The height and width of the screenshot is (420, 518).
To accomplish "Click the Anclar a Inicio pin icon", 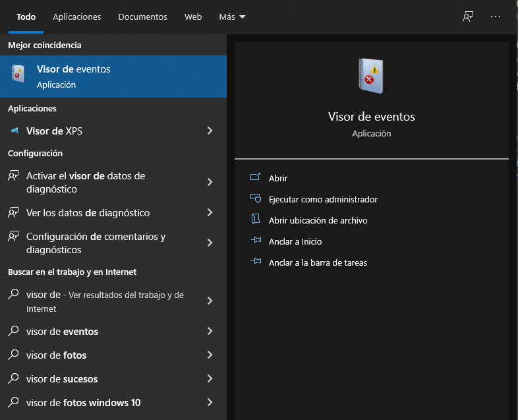I will [256, 241].
